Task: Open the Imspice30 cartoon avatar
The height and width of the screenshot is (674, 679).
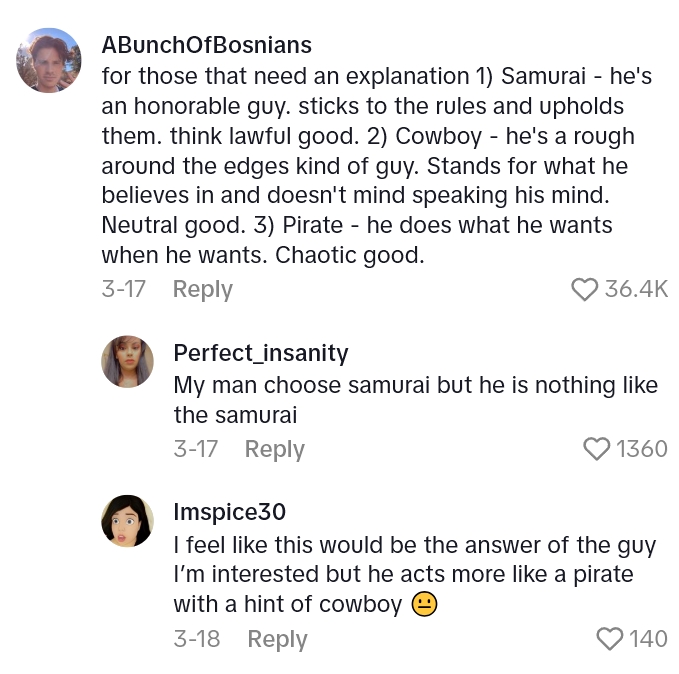Action: pyautogui.click(x=127, y=521)
